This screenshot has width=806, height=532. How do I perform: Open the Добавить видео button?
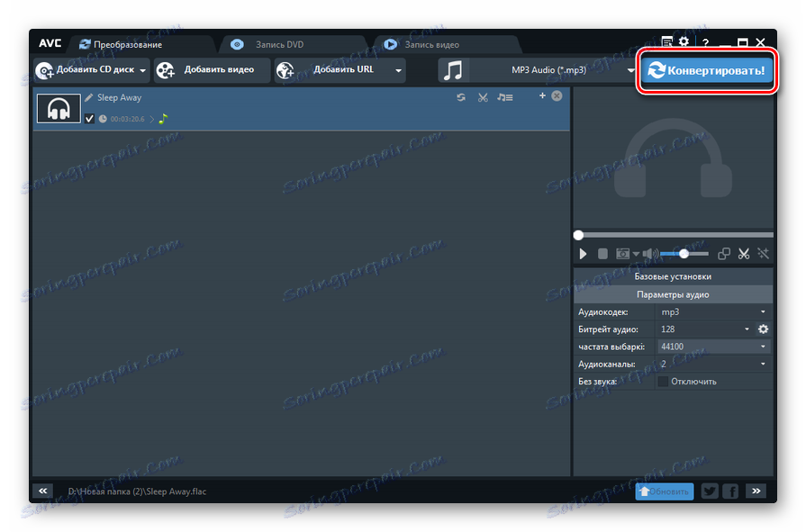212,70
